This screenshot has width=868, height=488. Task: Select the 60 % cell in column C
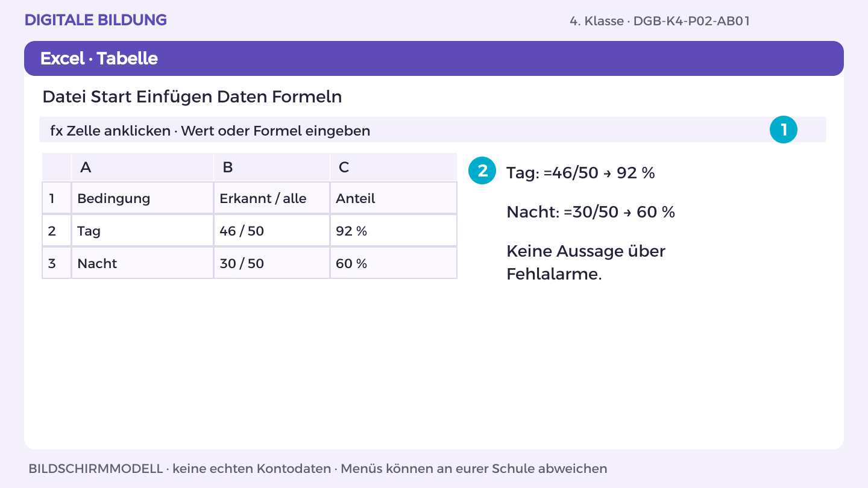(394, 263)
